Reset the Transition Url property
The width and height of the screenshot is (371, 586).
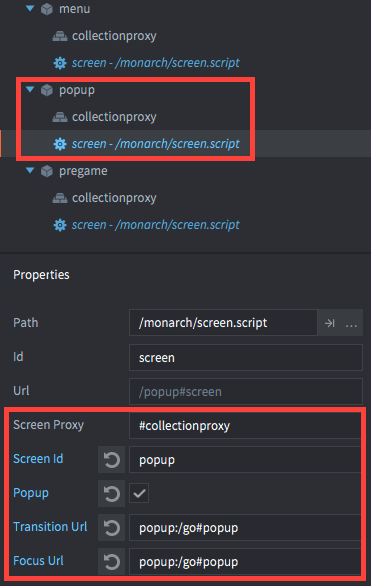click(111, 528)
